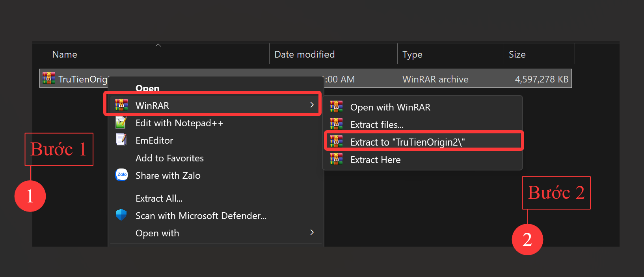Click the Microsoft Defender shield icon
Viewport: 644px width, 277px height.
[x=121, y=215]
